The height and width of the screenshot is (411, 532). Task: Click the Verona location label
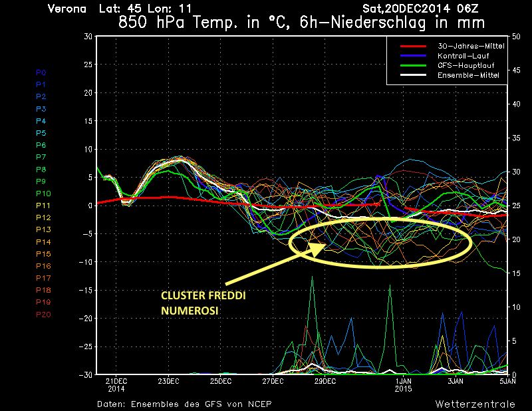pos(67,9)
